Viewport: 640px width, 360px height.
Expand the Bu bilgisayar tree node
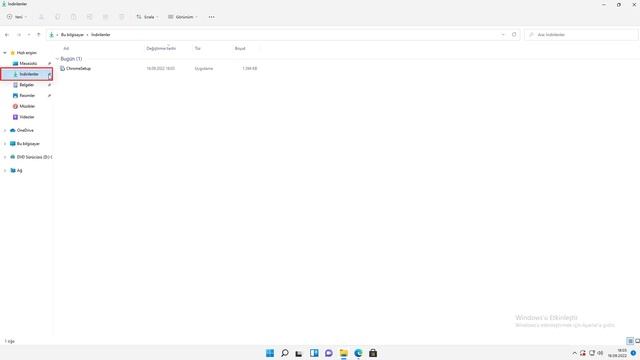pyautogui.click(x=5, y=144)
